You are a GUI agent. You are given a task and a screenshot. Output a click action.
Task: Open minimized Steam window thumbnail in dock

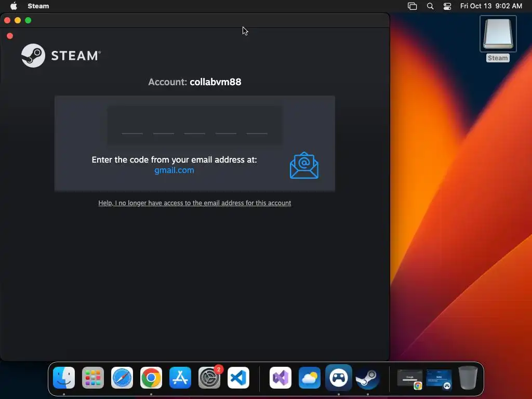click(439, 379)
